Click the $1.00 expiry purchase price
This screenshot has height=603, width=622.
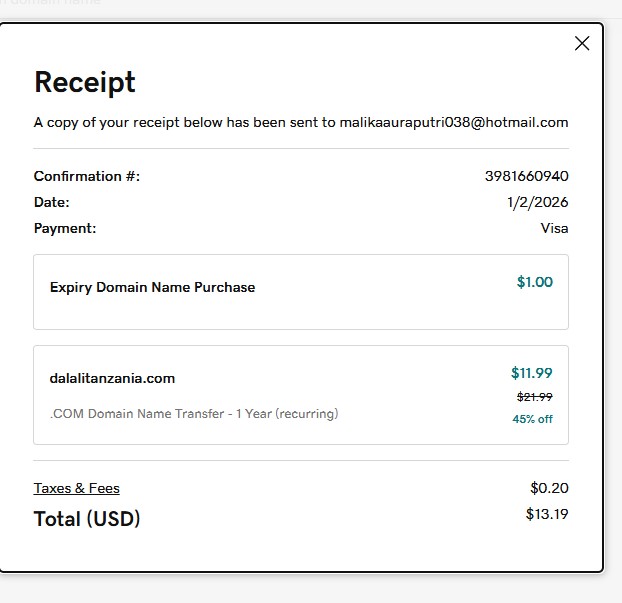pyautogui.click(x=534, y=282)
